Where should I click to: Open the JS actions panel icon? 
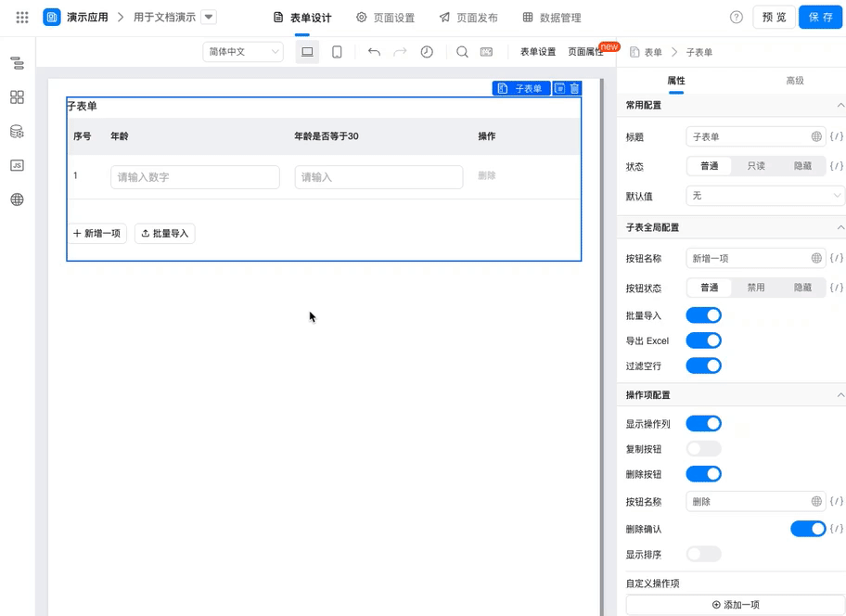tap(18, 166)
